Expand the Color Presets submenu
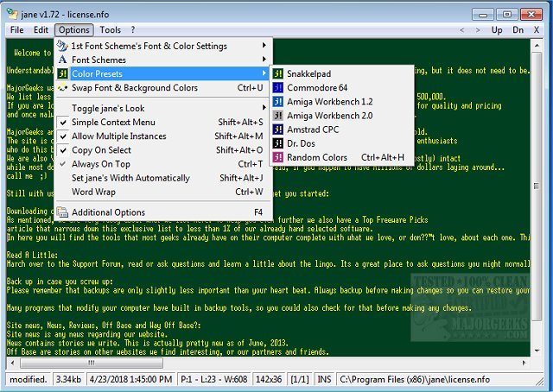553x392 pixels. [163, 73]
